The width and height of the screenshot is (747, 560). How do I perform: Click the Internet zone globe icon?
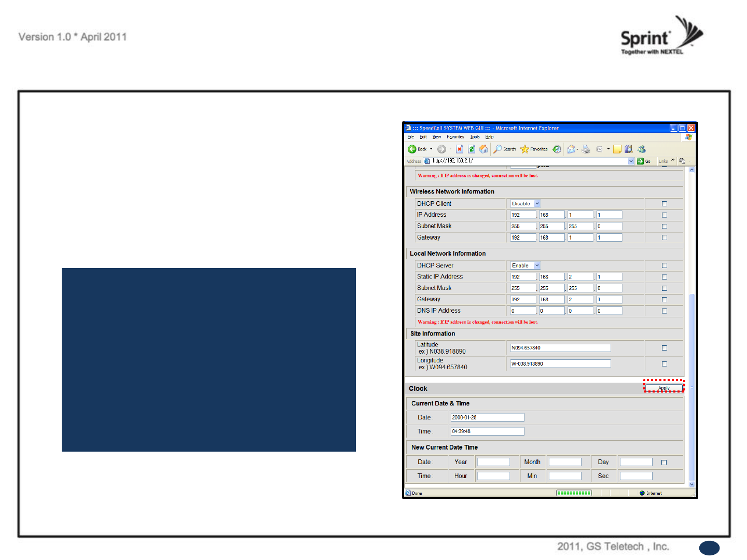coord(642,493)
